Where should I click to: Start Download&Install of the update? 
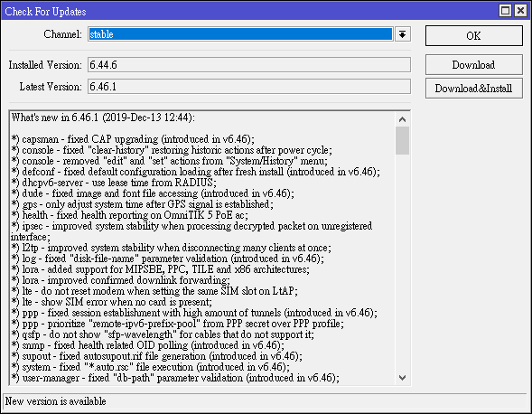[x=473, y=89]
